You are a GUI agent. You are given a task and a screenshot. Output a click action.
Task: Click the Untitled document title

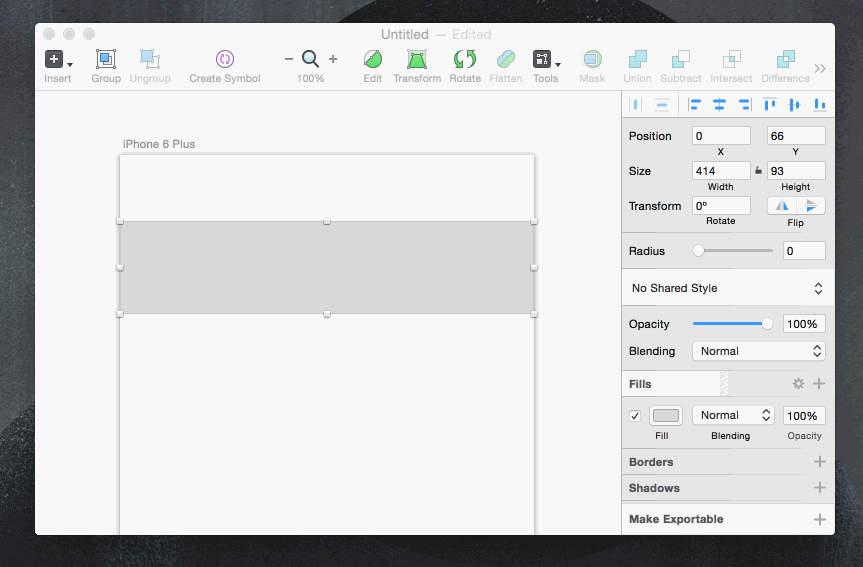[x=405, y=35]
